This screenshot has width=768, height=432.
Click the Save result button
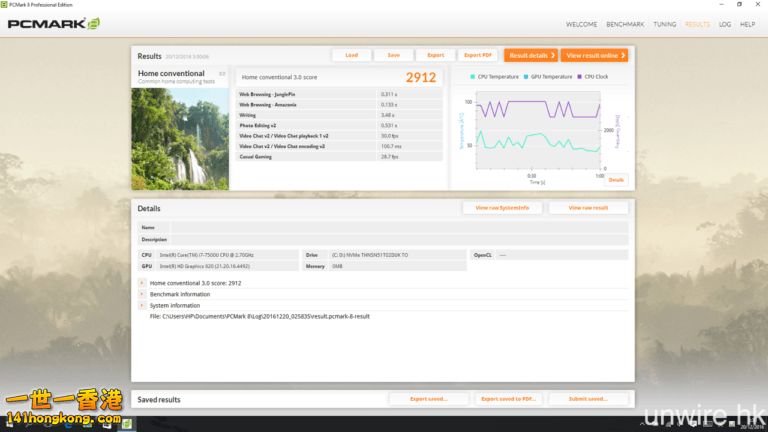pos(393,55)
